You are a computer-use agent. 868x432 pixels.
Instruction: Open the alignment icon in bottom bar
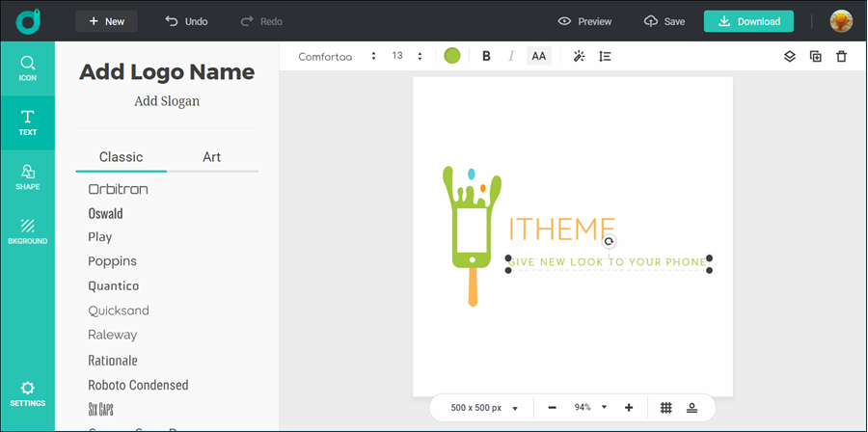(692, 408)
